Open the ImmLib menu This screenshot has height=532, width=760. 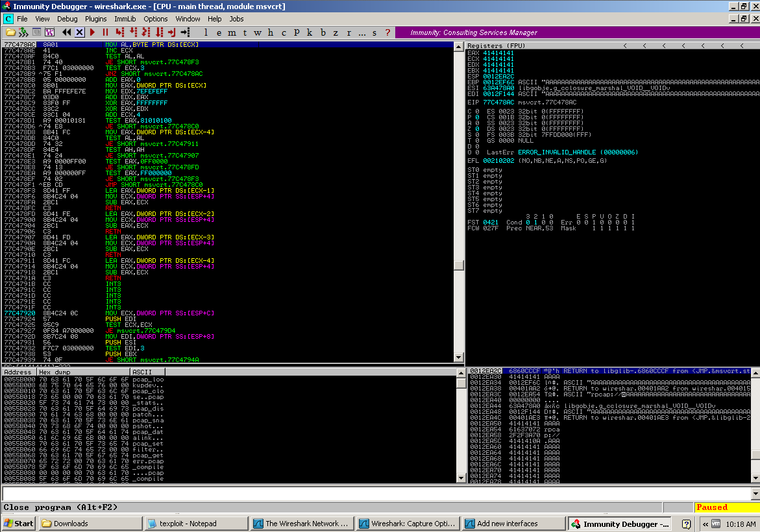coord(125,19)
